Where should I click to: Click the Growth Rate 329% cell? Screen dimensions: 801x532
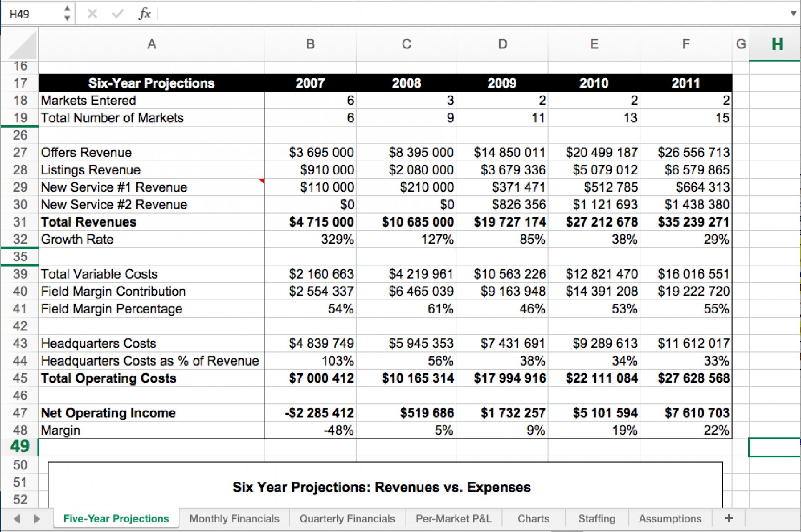click(x=310, y=240)
